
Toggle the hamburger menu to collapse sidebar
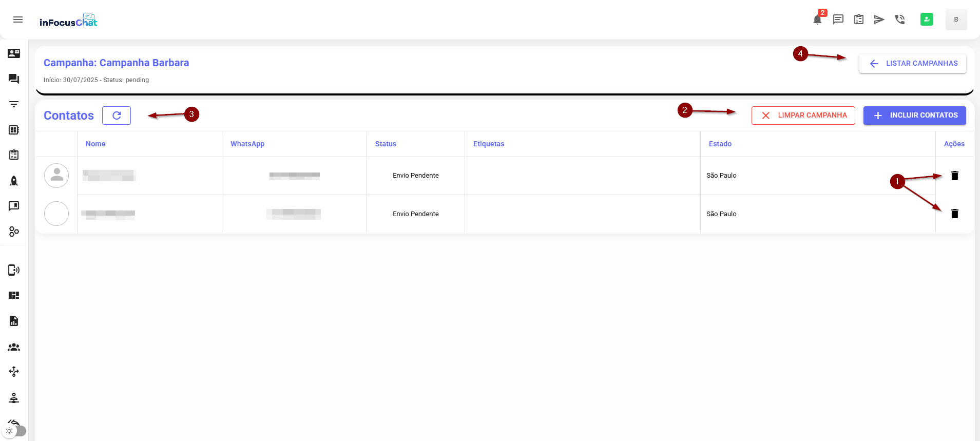[18, 20]
